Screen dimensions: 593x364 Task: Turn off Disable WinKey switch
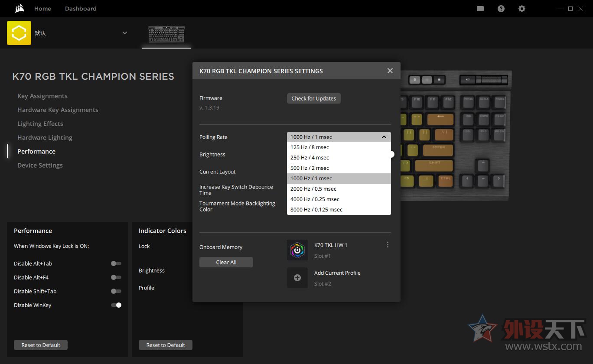(x=116, y=305)
